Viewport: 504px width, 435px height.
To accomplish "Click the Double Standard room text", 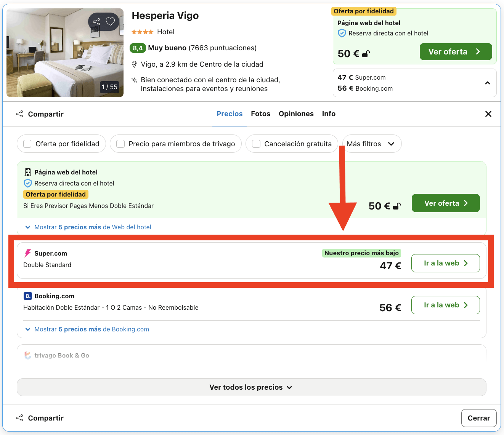I will click(x=47, y=265).
